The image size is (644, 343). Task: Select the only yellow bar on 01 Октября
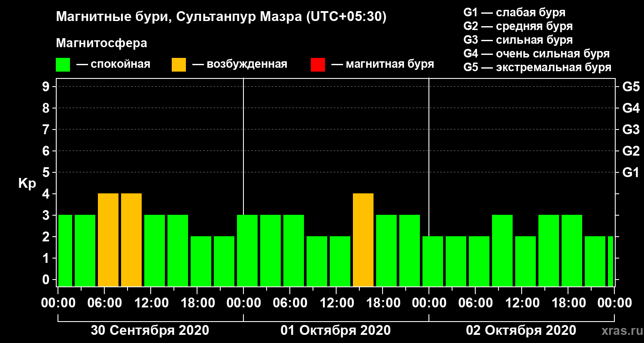point(363,240)
